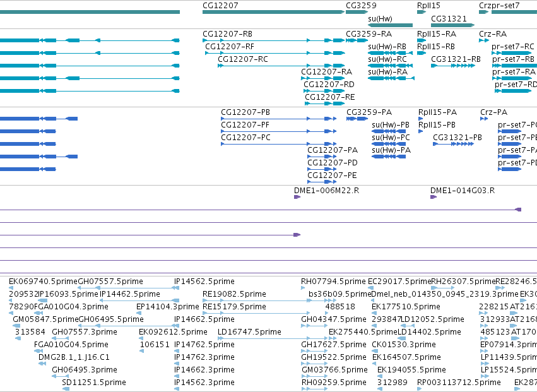Image resolution: width=537 pixels, height=392 pixels.
Task: Click the DME1-014G03.R clone end label
Action: pos(463,191)
